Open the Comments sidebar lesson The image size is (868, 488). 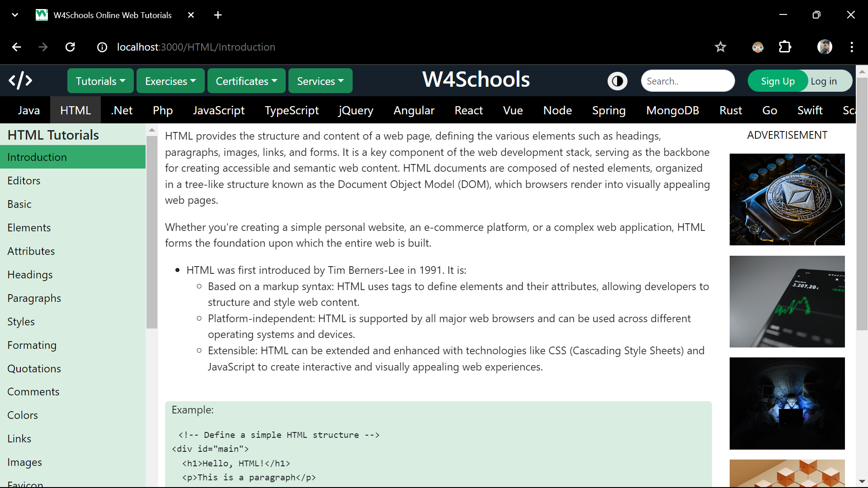click(x=73, y=391)
